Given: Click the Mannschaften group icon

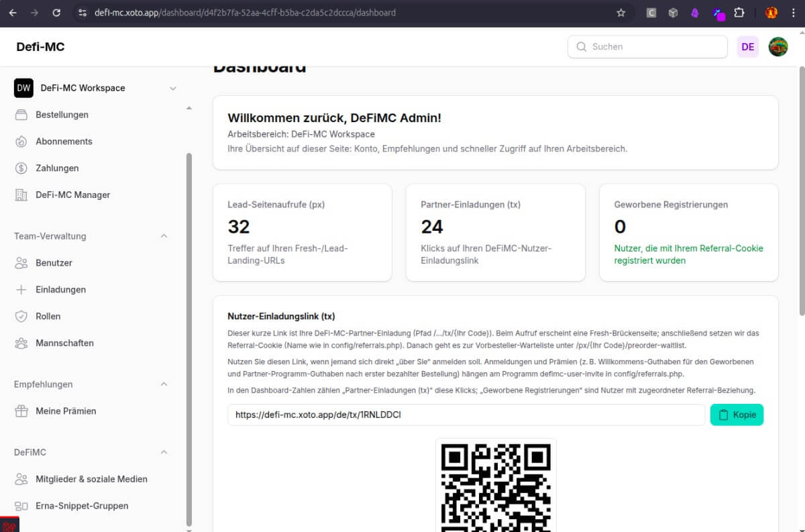Looking at the screenshot, I should pyautogui.click(x=21, y=343).
